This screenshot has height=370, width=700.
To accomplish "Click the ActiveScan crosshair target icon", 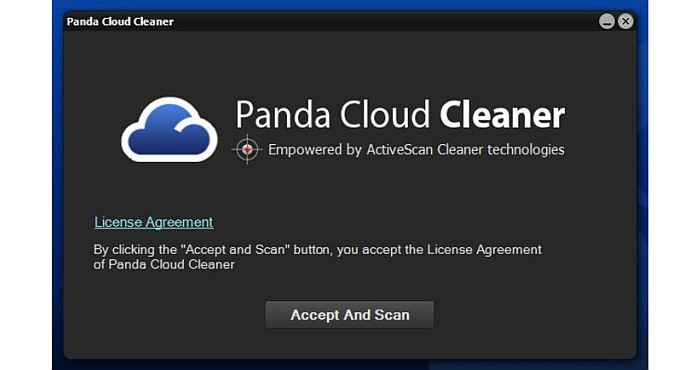I will pos(247,150).
